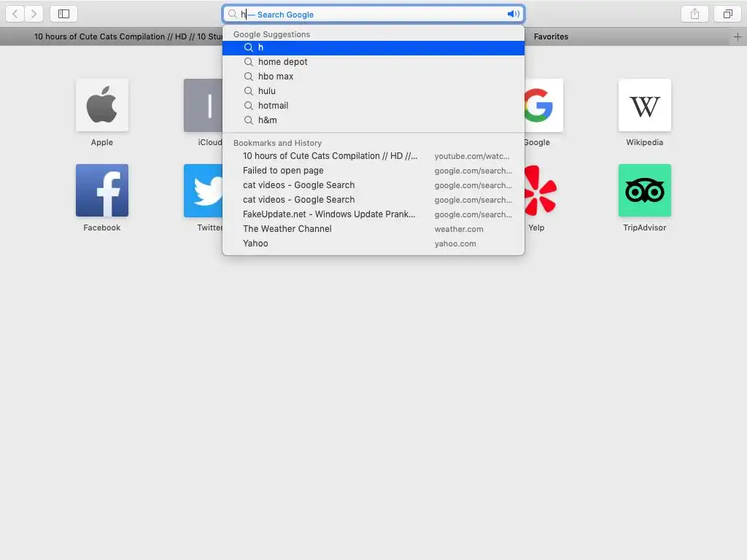Screen dimensions: 747x560
Task: Open the iCloud favorite icon
Action: point(204,105)
